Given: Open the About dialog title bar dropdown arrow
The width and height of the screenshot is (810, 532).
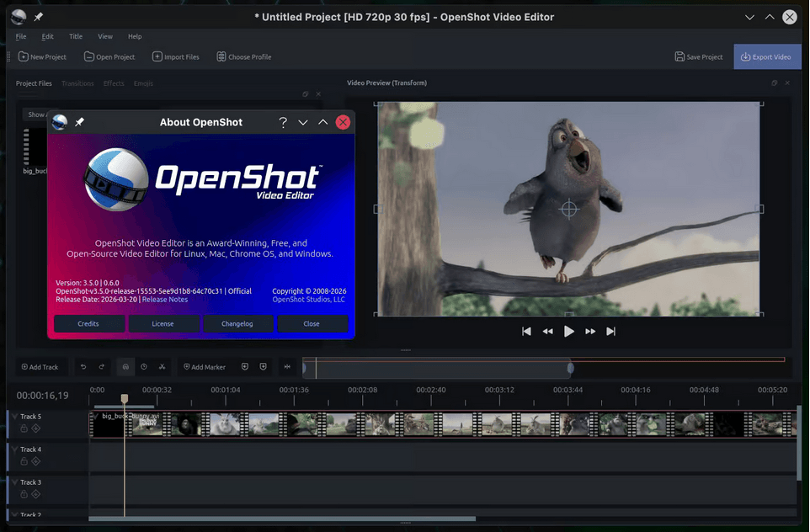Looking at the screenshot, I should coord(303,121).
